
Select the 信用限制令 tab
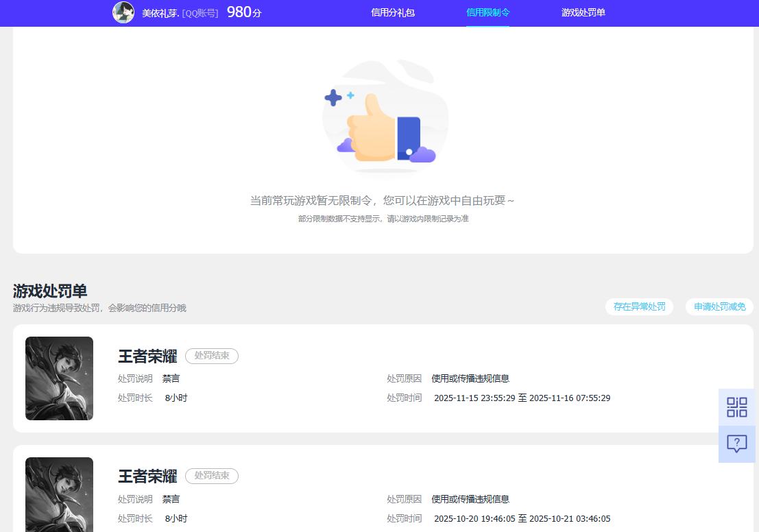point(487,12)
